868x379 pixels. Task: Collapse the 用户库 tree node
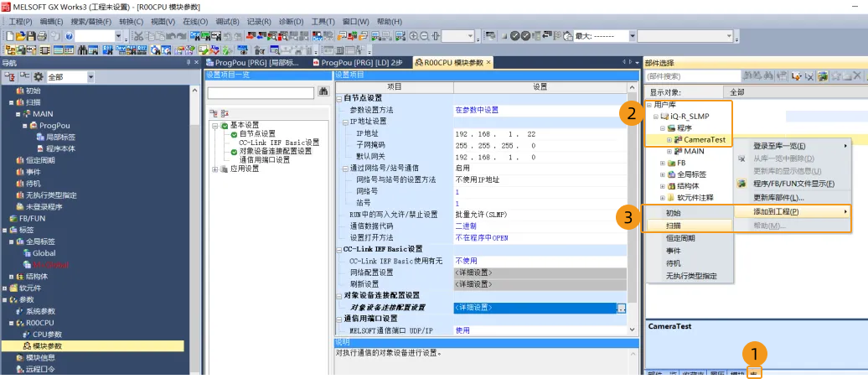(648, 105)
